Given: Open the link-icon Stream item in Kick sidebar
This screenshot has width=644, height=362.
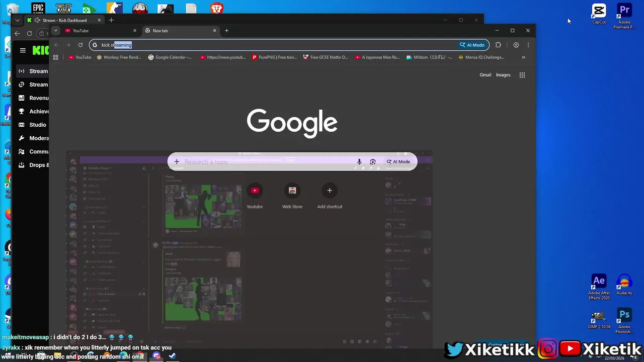Looking at the screenshot, I should point(33,84).
